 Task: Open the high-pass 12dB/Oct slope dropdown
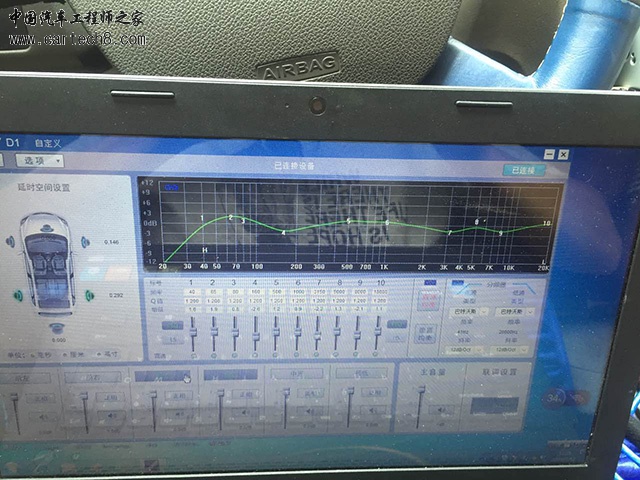[x=466, y=350]
